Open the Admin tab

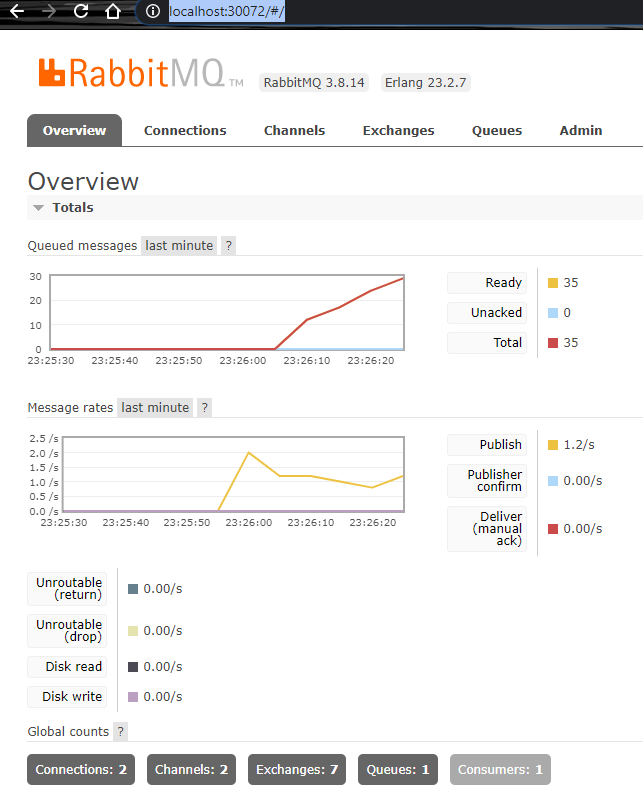(580, 131)
